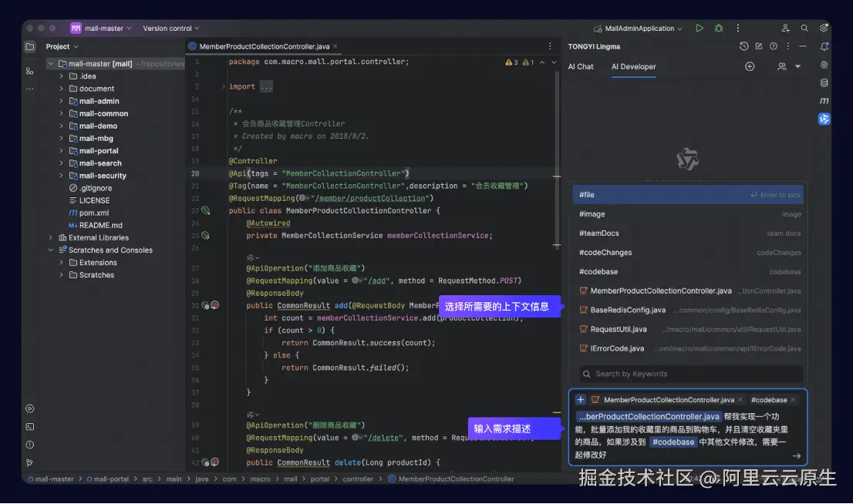Open Lingma feedback edit icon
The height and width of the screenshot is (504, 853).
click(759, 47)
